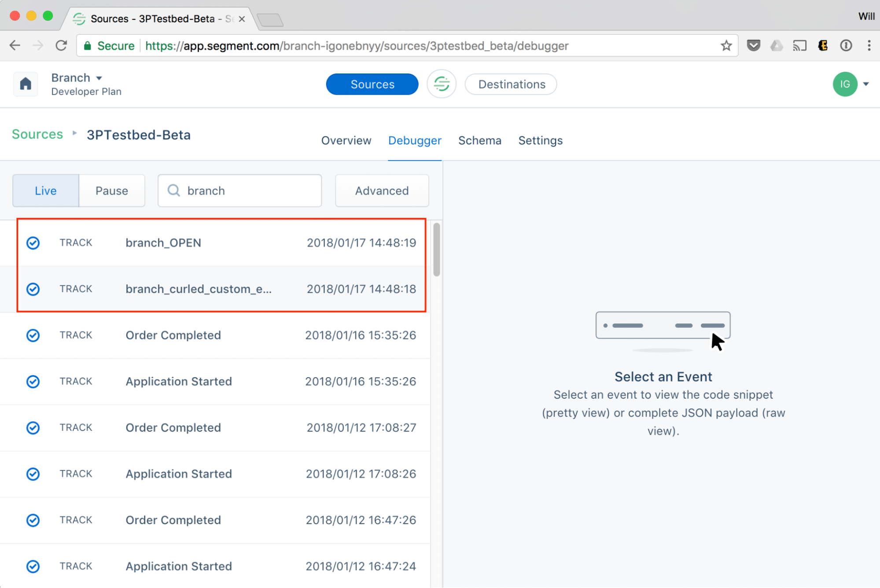This screenshot has height=588, width=880.
Task: Toggle the Live event stream mode
Action: [46, 190]
